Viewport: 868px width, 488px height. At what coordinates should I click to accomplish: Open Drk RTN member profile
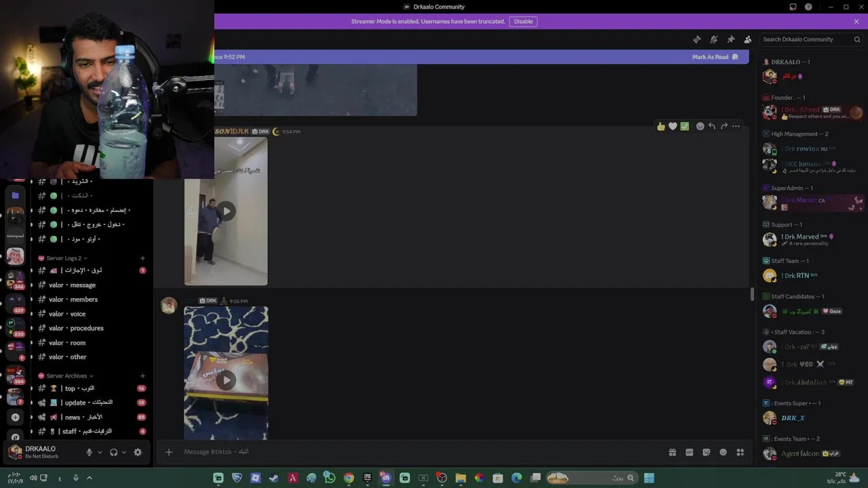pos(811,276)
